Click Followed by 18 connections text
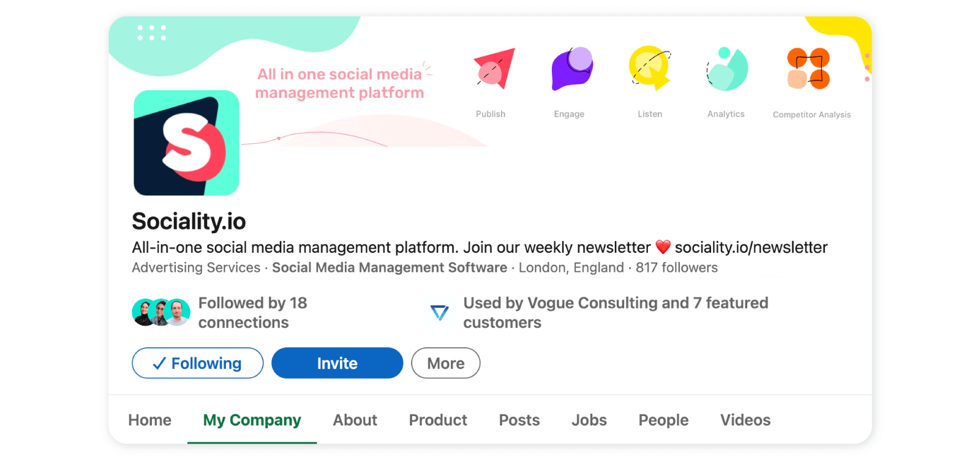Viewport: 980px width, 459px height. (x=252, y=312)
